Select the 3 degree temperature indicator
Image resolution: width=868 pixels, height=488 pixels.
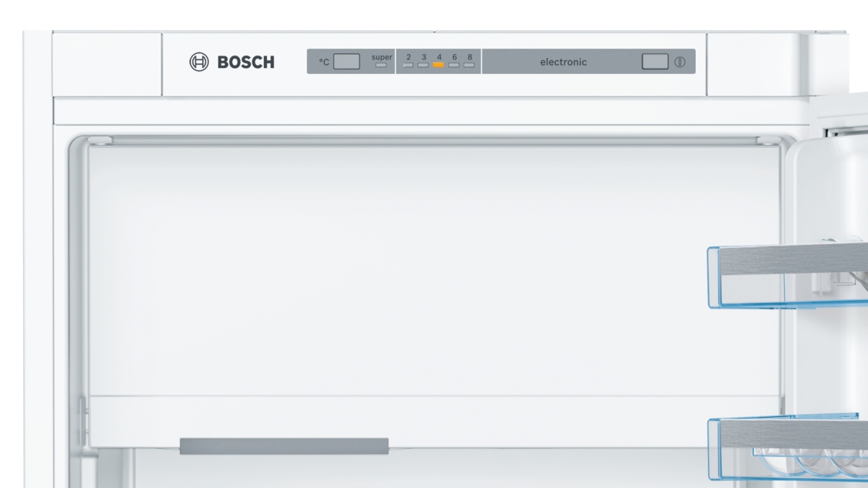click(423, 65)
